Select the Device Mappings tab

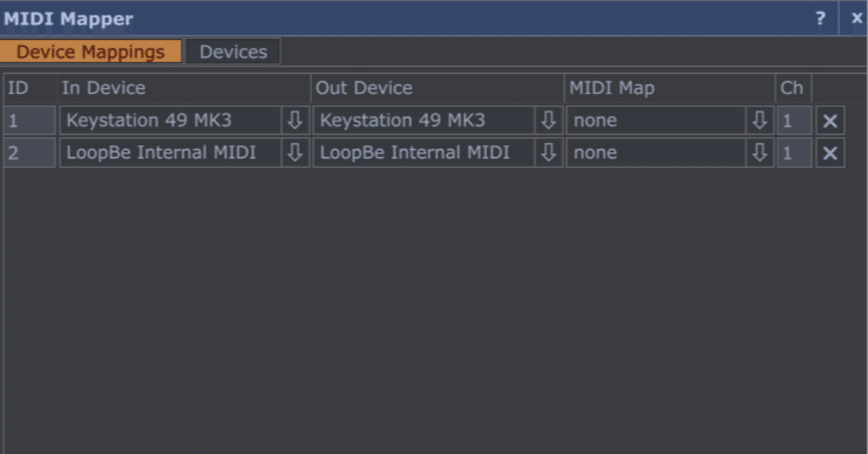pyautogui.click(x=92, y=51)
